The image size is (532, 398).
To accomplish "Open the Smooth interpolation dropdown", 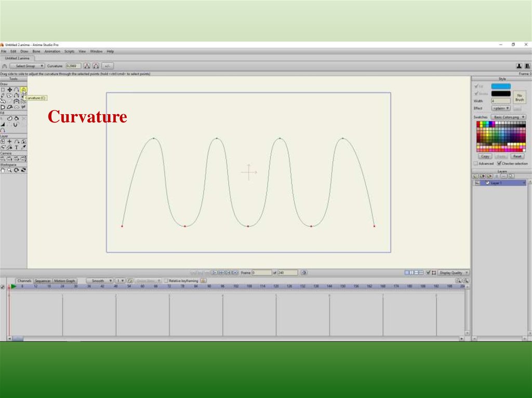I will pos(99,281).
